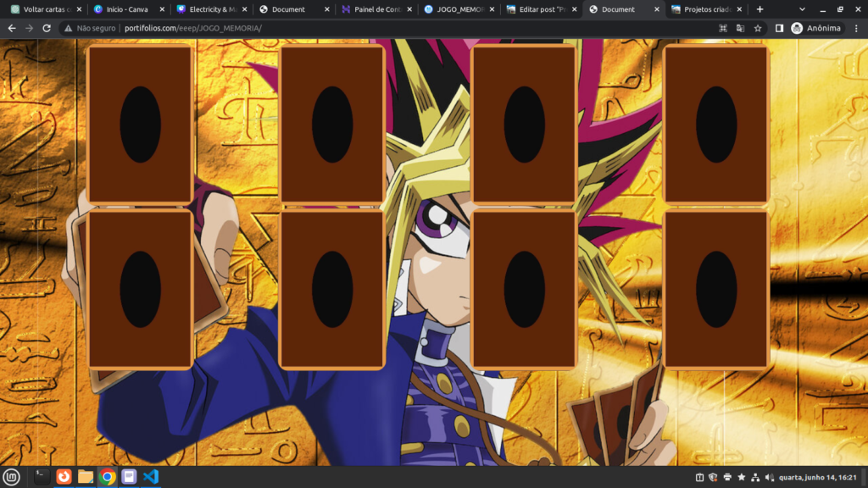Viewport: 868px width, 488px height.
Task: Reload the page with the refresh icon
Action: [x=47, y=28]
